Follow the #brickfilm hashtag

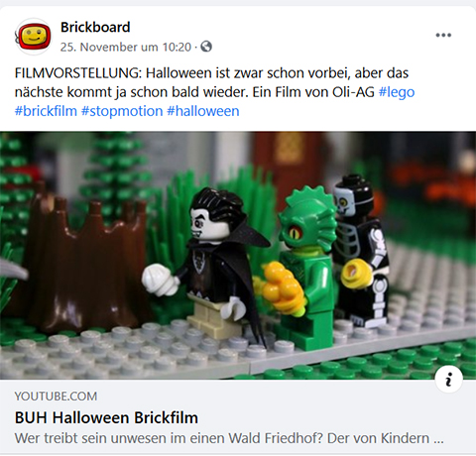[x=46, y=111]
